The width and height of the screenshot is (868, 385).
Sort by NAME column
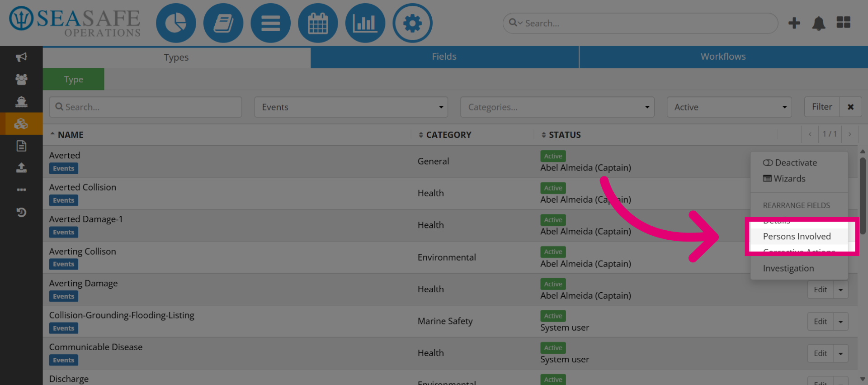click(x=67, y=135)
